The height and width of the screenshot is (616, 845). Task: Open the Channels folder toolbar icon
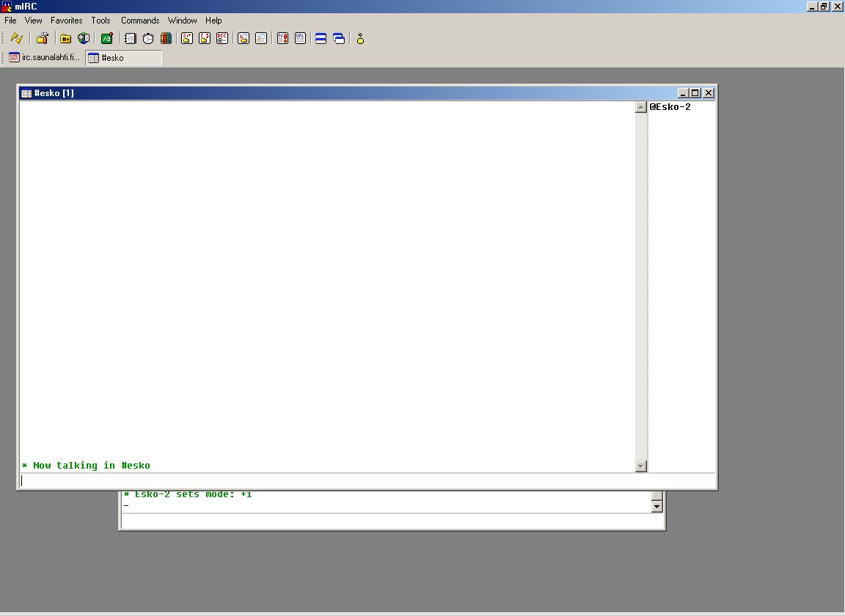(x=65, y=38)
